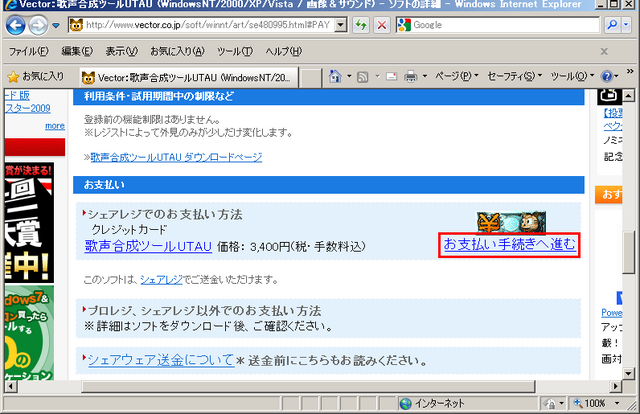Open a new blank tab
The width and height of the screenshot is (640, 414).
click(x=311, y=78)
